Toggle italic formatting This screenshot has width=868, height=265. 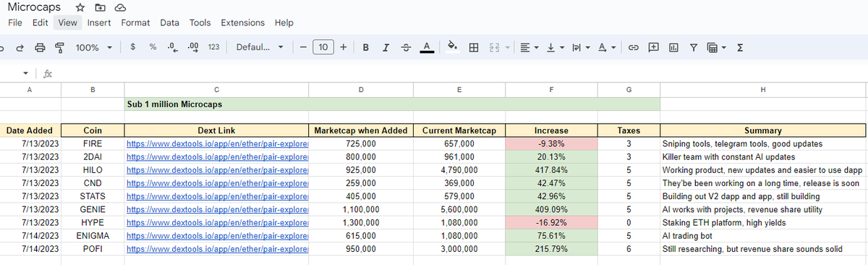tap(386, 47)
